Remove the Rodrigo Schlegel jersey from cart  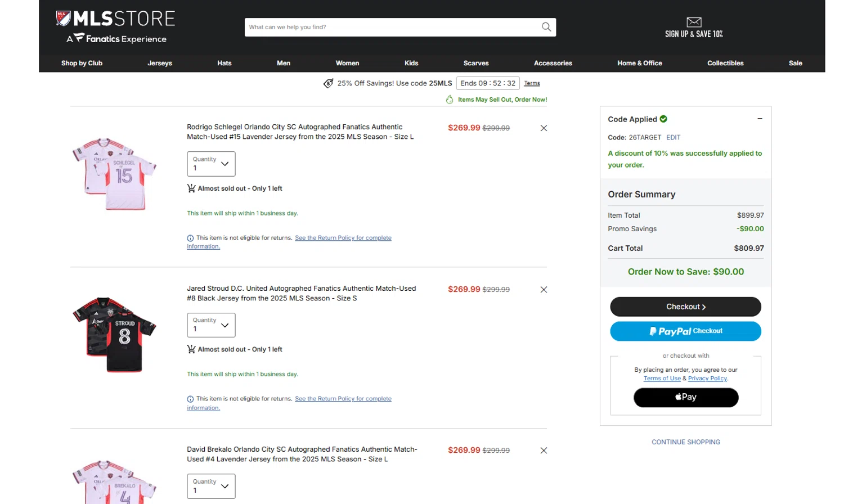click(544, 128)
